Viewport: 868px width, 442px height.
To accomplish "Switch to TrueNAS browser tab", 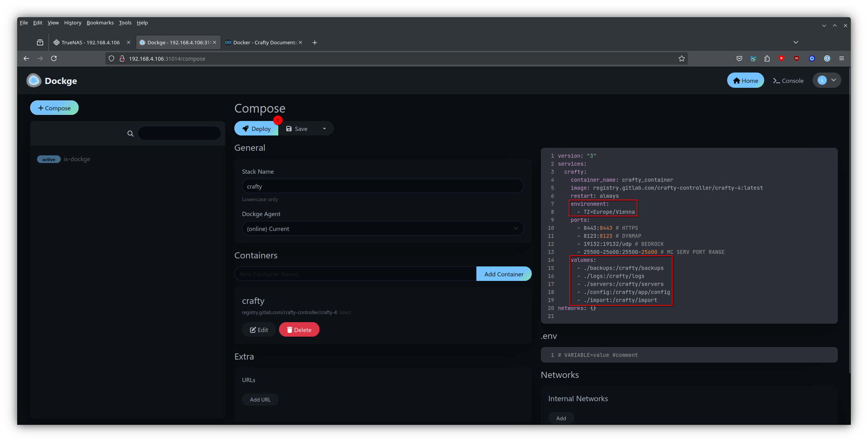I will coord(90,42).
